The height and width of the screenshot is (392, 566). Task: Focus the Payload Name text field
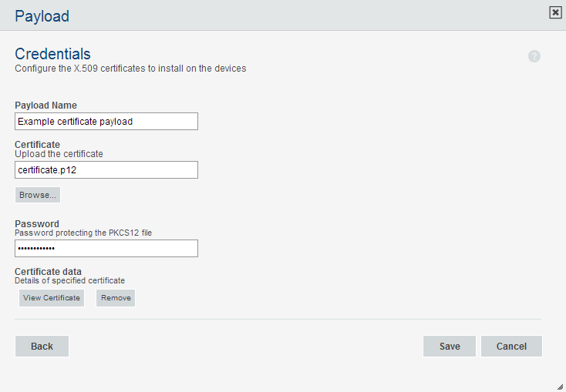(106, 122)
